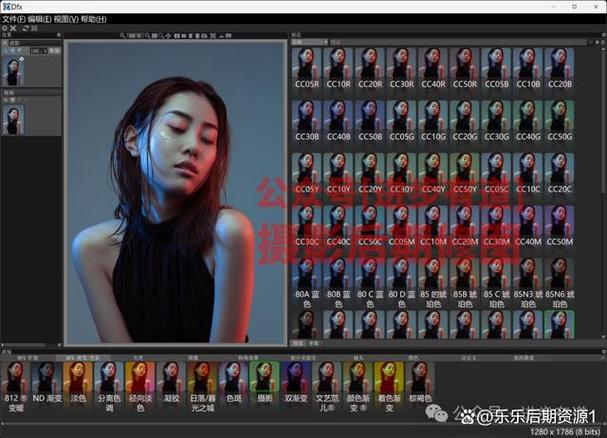Click the pin icon of the left effect panel
The width and height of the screenshot is (607, 438).
tap(59, 35)
